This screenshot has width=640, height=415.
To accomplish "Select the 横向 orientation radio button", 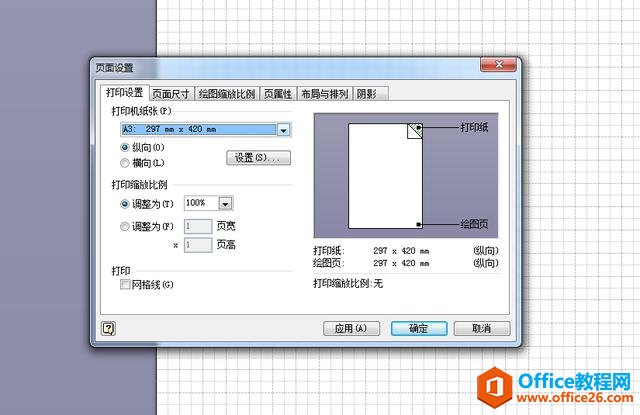I will pyautogui.click(x=125, y=163).
